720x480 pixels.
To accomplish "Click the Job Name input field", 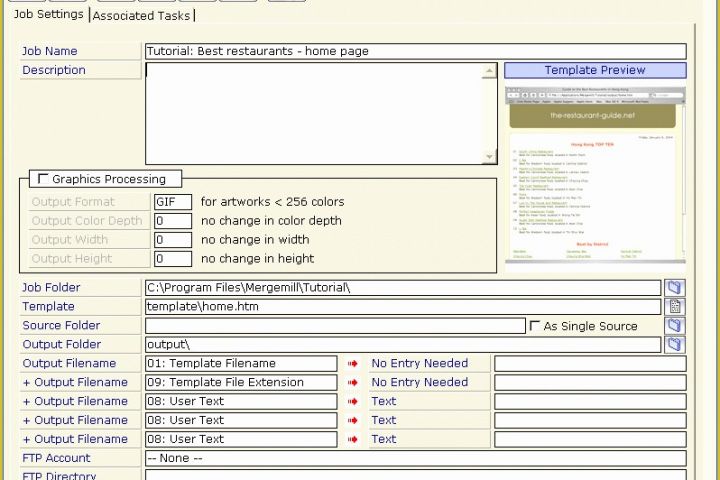I will point(416,51).
